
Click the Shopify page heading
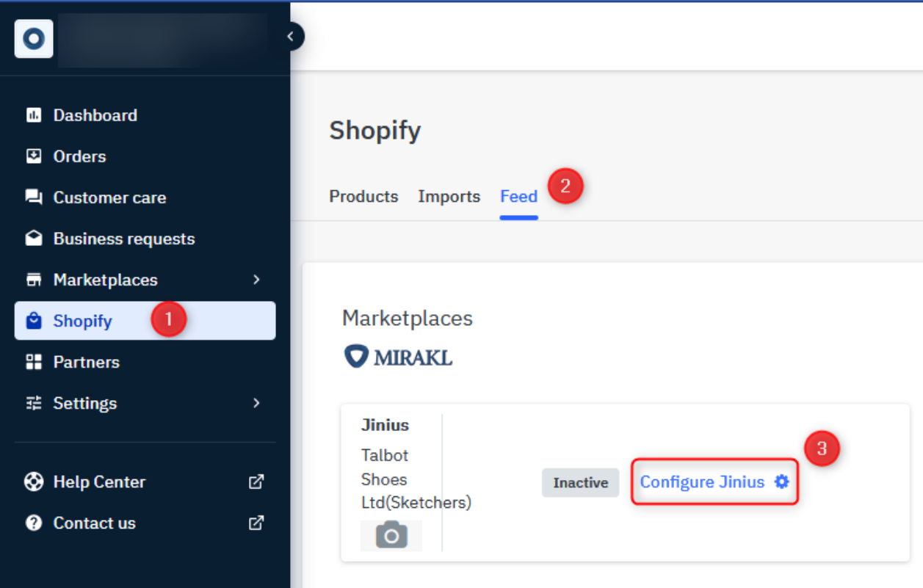[375, 131]
